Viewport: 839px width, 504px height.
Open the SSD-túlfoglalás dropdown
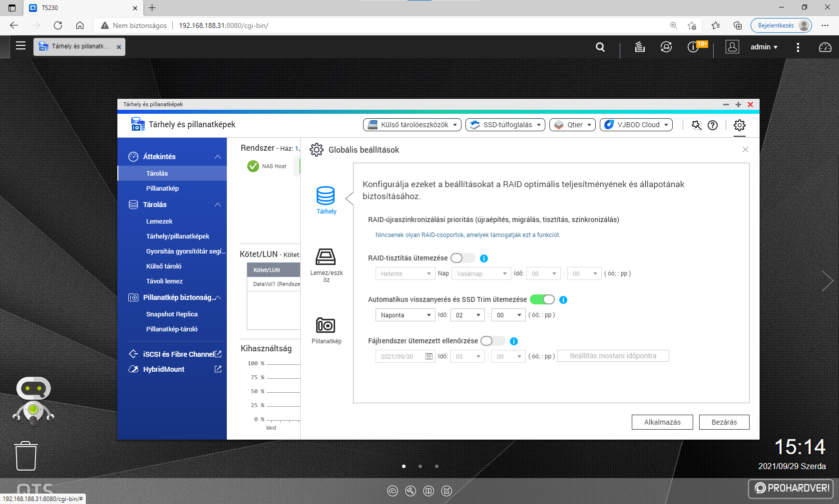(505, 125)
